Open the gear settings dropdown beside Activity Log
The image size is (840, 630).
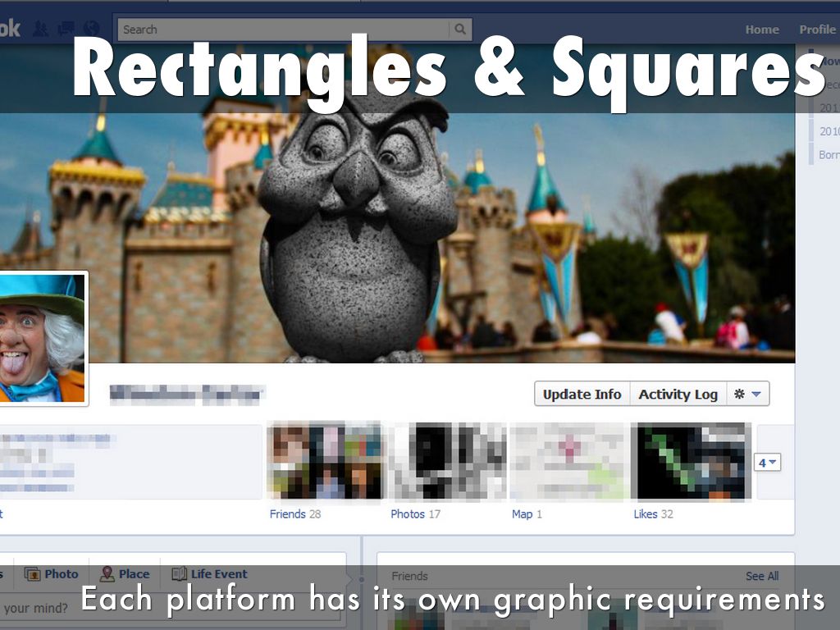click(747, 395)
